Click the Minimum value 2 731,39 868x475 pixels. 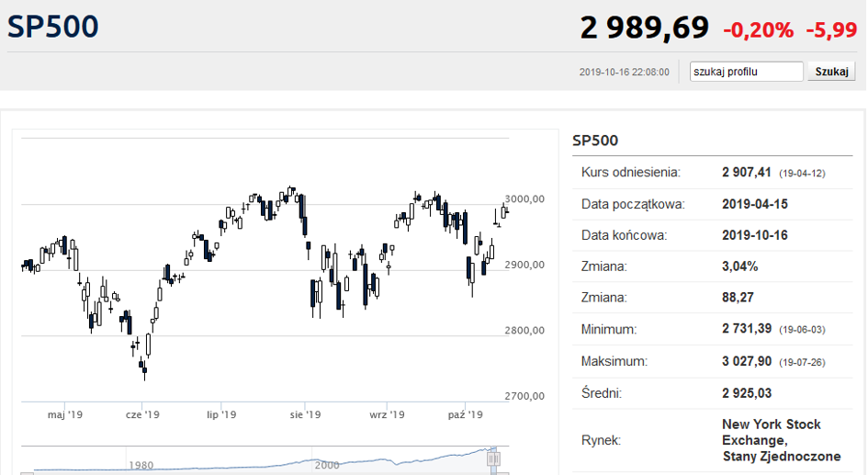coord(748,329)
